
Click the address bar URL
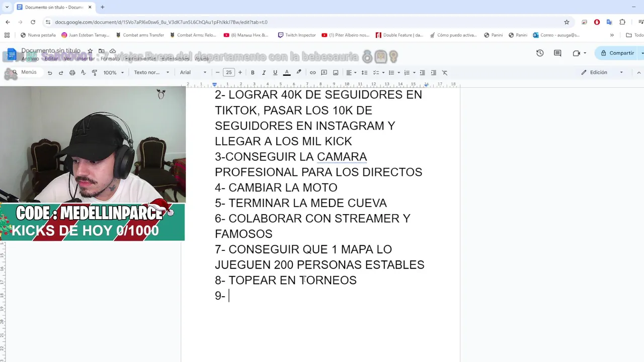coord(161,22)
